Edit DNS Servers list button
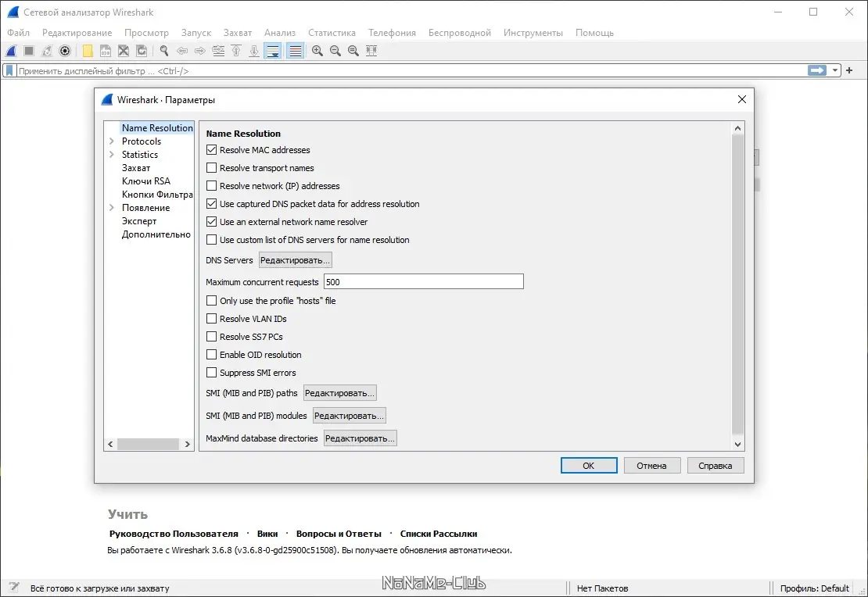Screen dimensions: 868x597 (x=295, y=260)
